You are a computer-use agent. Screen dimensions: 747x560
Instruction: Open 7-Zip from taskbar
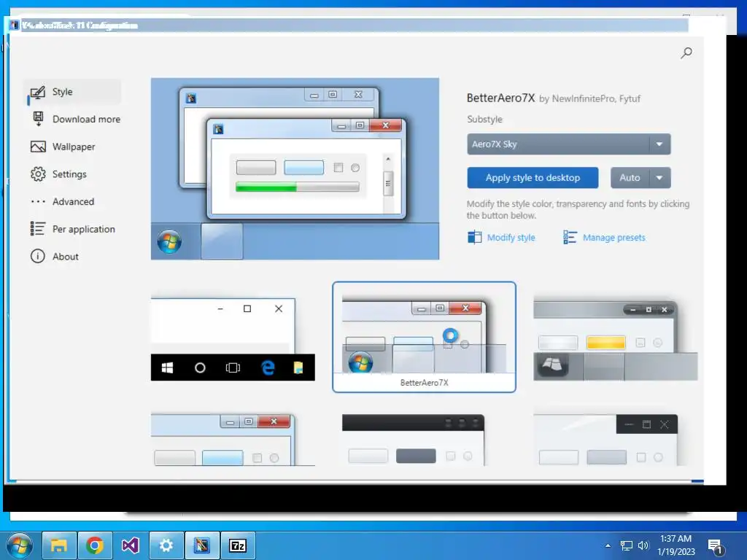(x=238, y=545)
